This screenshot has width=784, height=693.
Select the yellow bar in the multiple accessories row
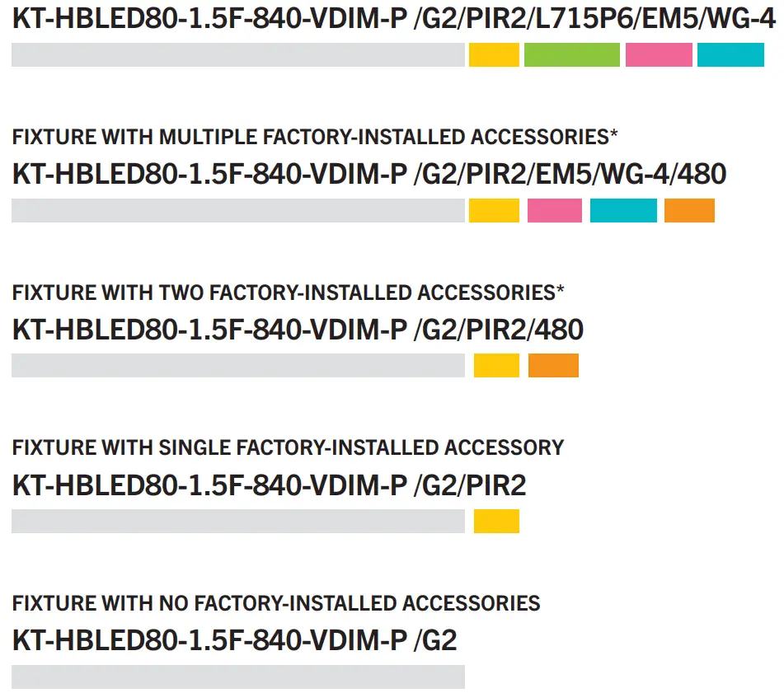(494, 211)
